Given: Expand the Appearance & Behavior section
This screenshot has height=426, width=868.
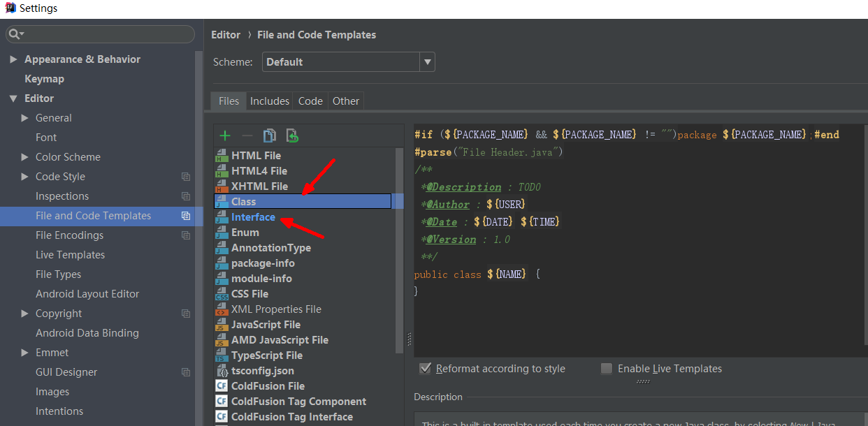Looking at the screenshot, I should pyautogui.click(x=13, y=59).
